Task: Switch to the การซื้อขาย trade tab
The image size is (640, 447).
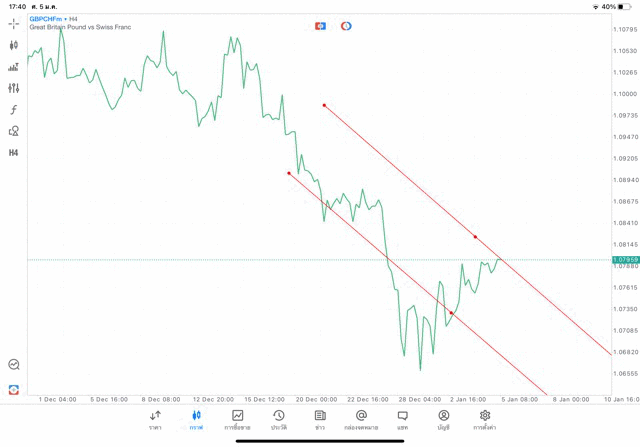Action: click(237, 420)
